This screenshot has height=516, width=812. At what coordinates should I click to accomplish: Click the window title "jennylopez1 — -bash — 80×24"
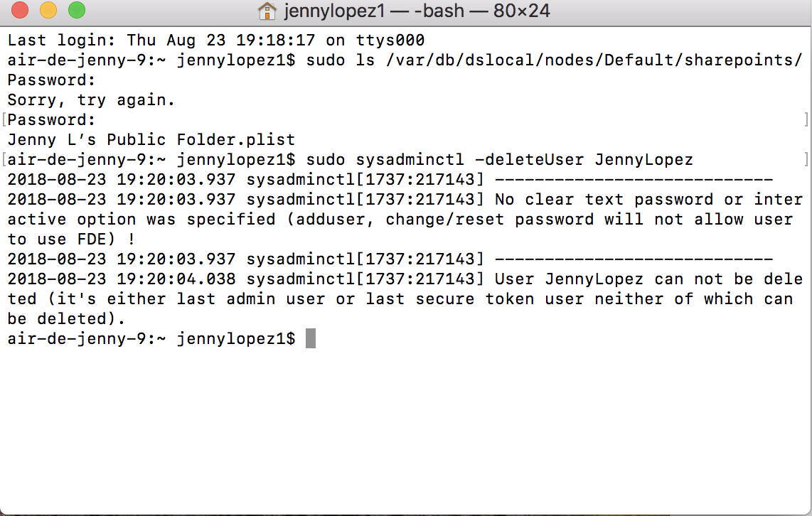pos(417,11)
